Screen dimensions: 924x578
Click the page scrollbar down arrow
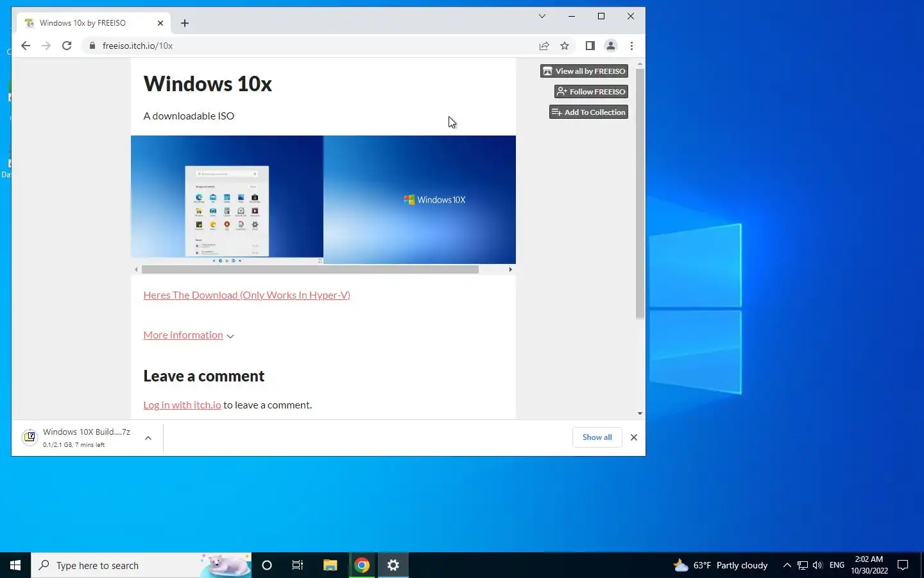point(640,414)
